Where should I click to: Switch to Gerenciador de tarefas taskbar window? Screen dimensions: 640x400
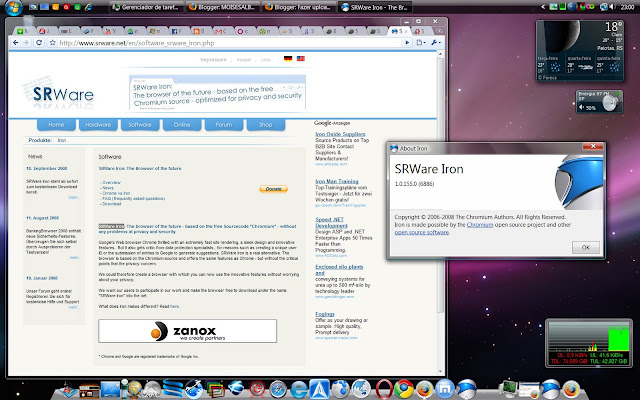pyautogui.click(x=145, y=7)
